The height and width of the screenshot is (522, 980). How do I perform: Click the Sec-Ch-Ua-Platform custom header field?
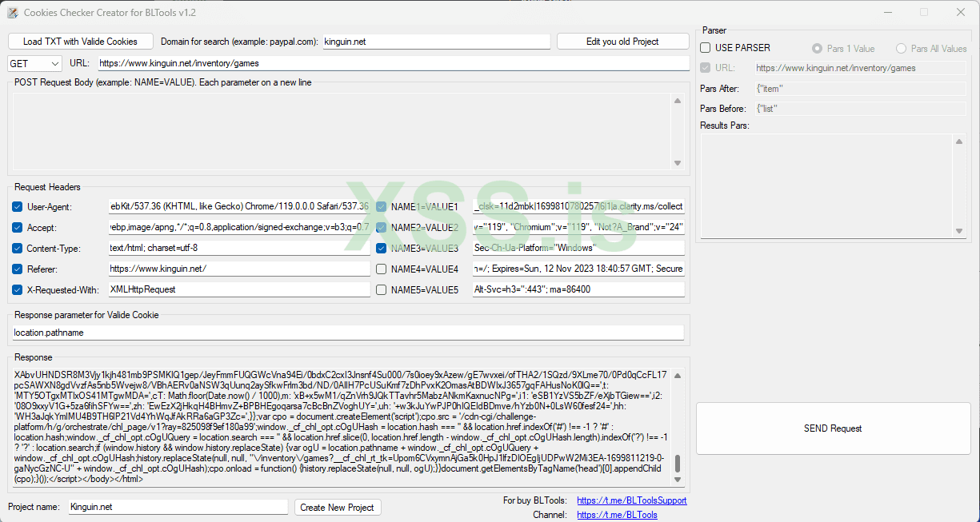pos(579,248)
